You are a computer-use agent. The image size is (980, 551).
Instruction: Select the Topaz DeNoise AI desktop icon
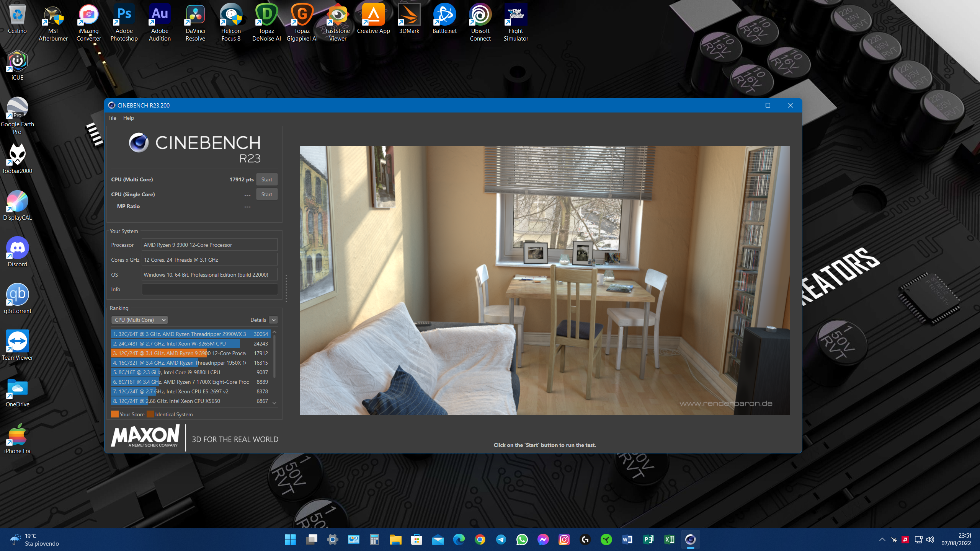point(266,23)
